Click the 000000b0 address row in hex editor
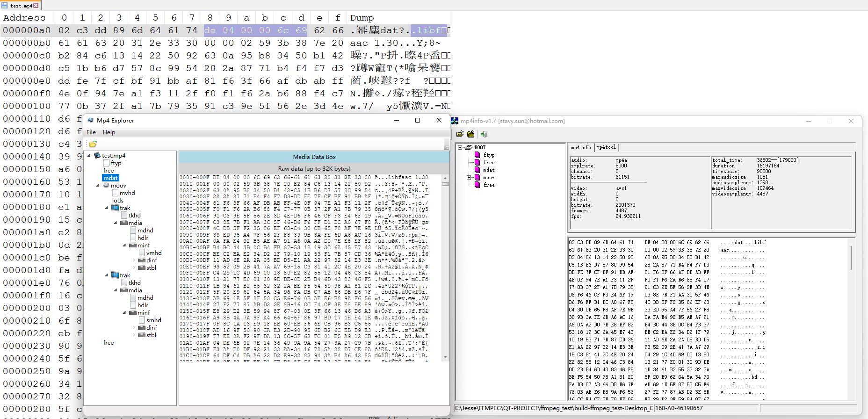868x419 pixels. 27,43
